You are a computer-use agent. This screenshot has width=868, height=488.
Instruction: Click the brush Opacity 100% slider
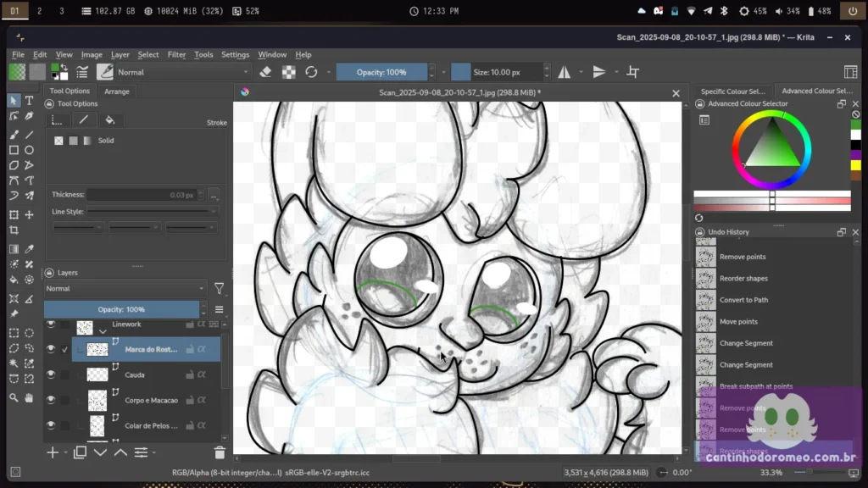coord(381,72)
